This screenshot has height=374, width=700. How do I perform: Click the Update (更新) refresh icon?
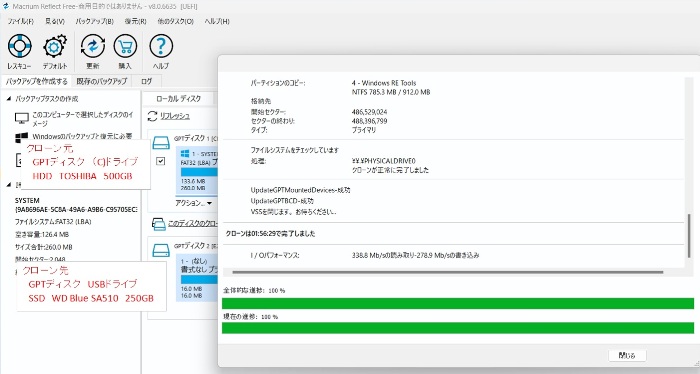pos(92,46)
